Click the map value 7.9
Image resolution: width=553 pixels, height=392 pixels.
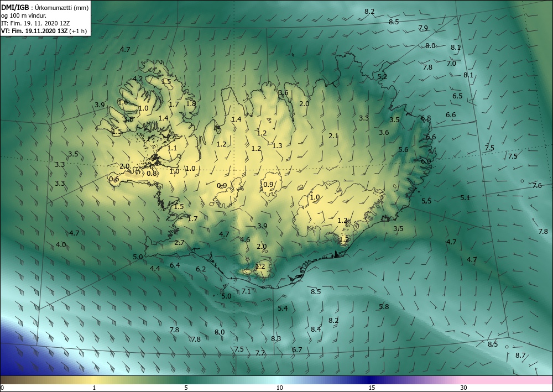coord(423,28)
